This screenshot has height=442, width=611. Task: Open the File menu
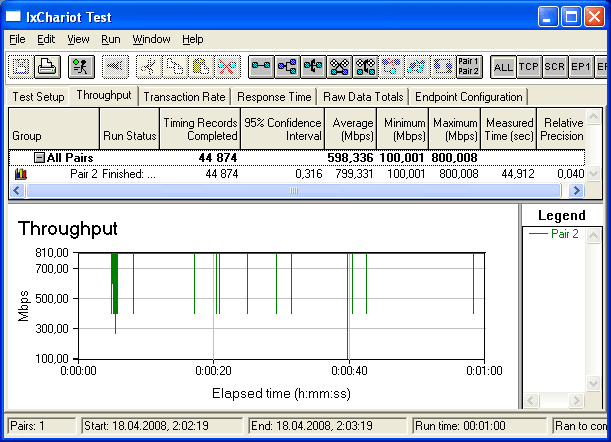(x=17, y=39)
